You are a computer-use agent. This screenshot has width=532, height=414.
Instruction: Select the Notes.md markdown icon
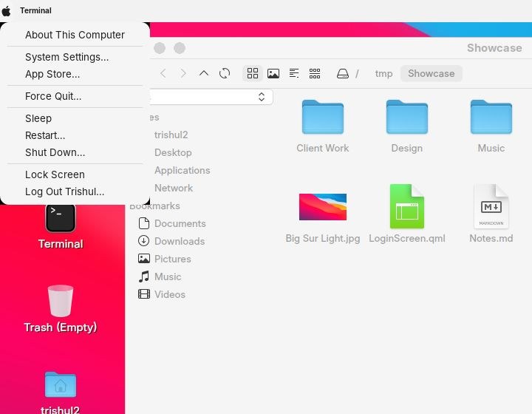491,206
